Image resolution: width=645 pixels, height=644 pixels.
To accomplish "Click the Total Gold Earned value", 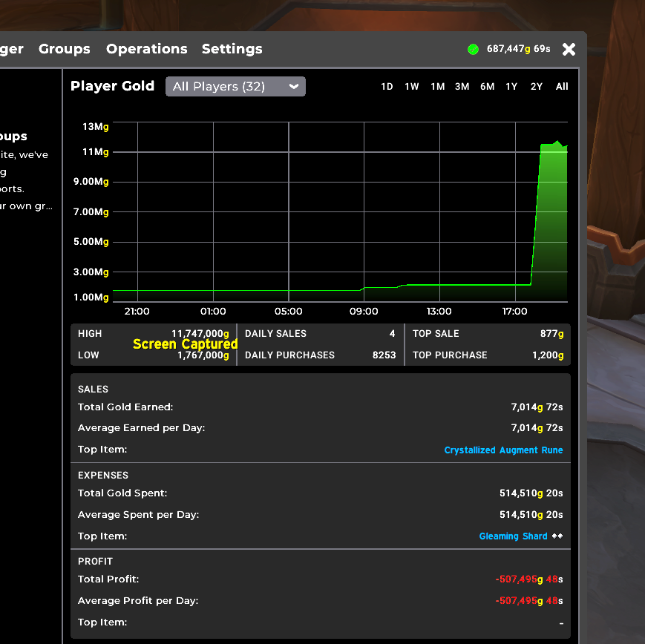I will tap(537, 407).
